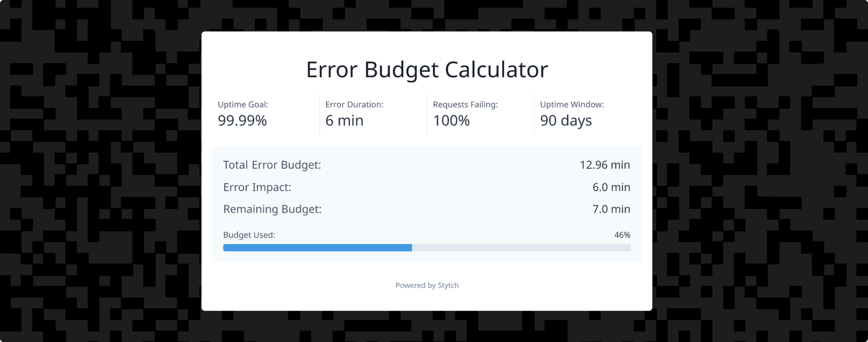The image size is (868, 342).
Task: Click the 12.96 min total budget value
Action: pos(604,165)
